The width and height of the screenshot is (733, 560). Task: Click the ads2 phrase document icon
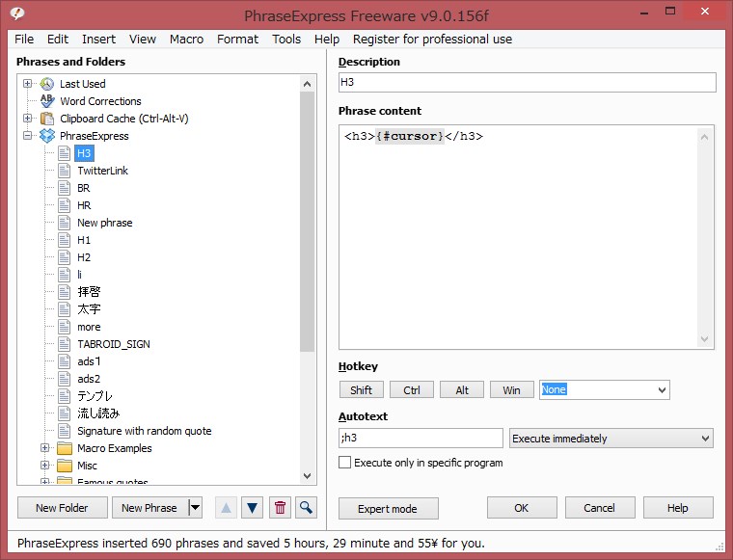tap(65, 379)
